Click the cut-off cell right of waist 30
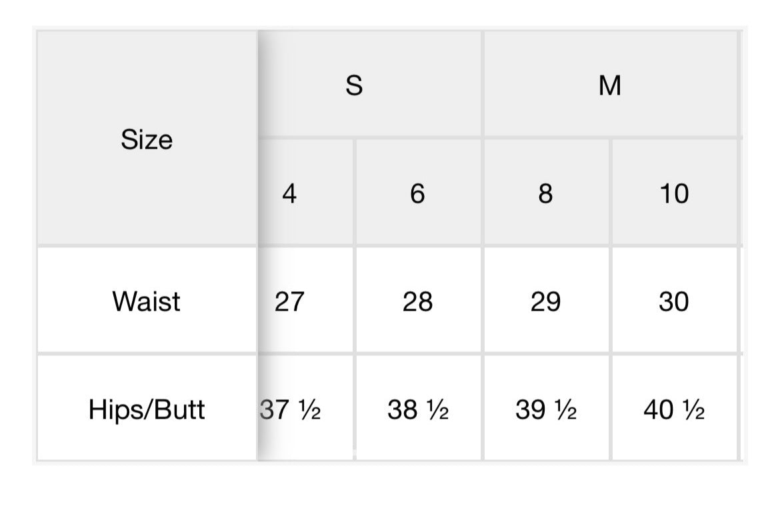 click(742, 301)
